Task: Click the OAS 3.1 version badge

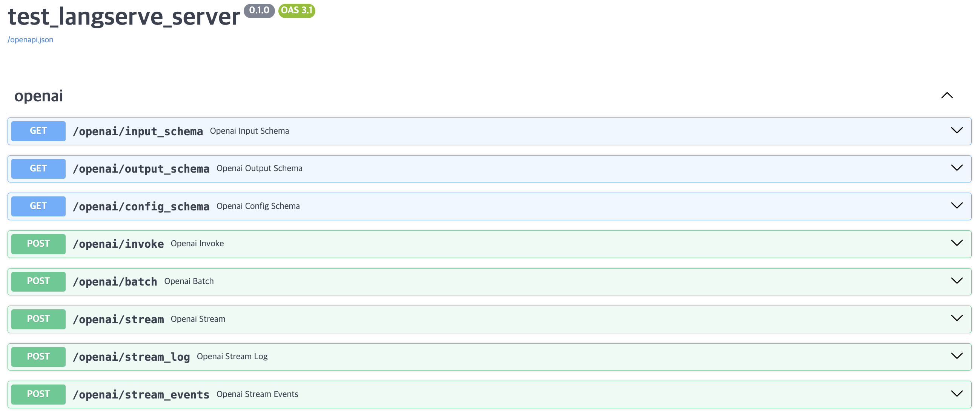Action: click(x=296, y=11)
